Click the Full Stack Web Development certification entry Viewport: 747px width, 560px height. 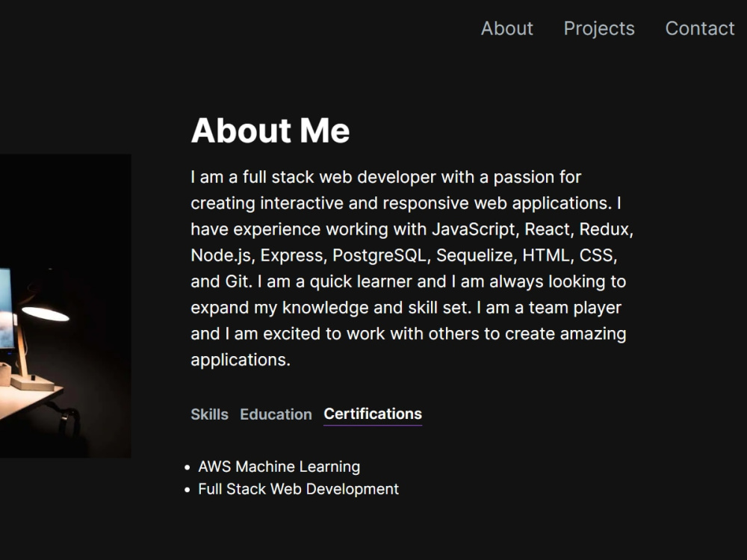coord(298,489)
